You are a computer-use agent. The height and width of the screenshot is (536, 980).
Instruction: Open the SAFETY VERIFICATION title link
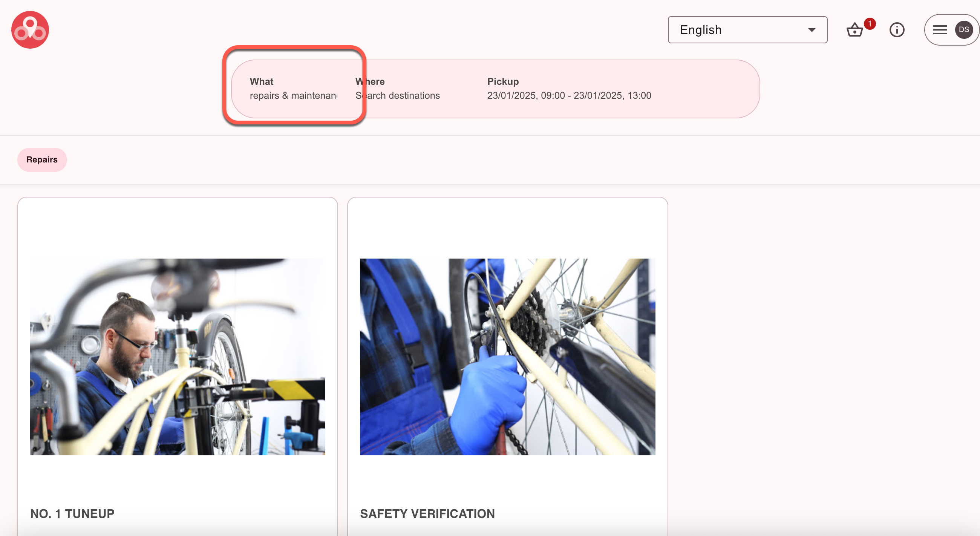[427, 513]
